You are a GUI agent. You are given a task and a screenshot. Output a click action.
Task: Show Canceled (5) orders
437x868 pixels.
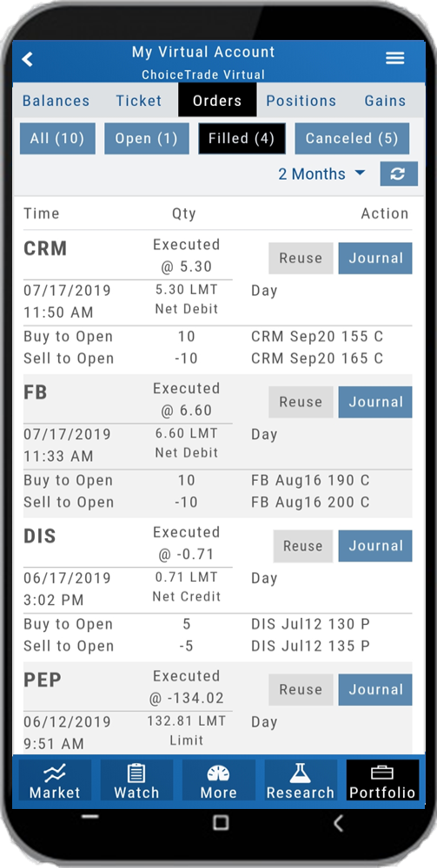click(x=352, y=138)
